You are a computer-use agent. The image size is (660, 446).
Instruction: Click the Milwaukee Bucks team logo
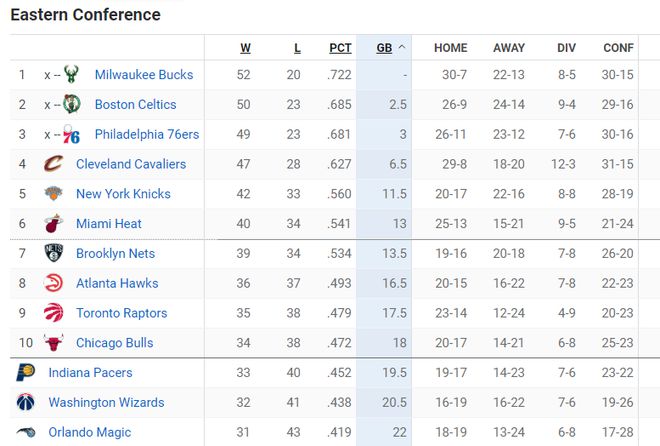(71, 74)
